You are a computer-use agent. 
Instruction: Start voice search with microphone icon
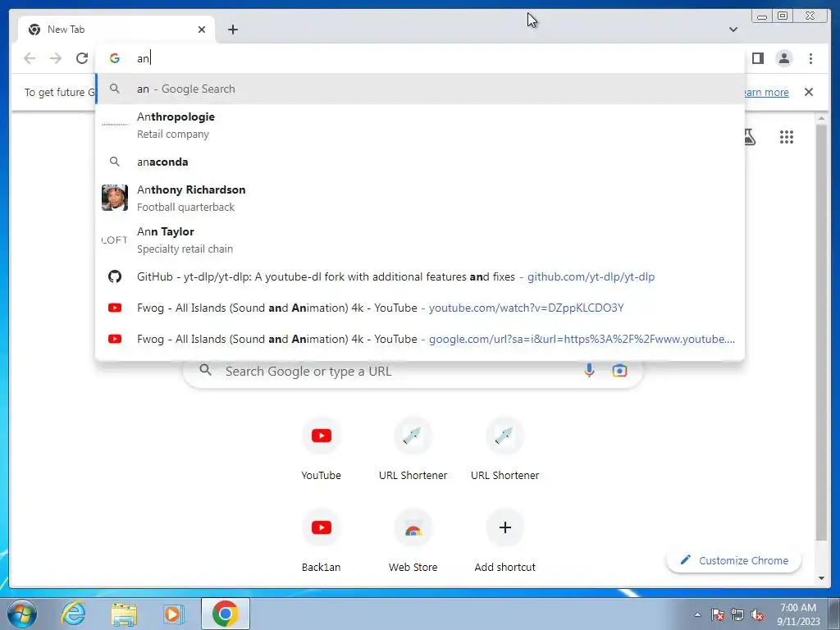(x=589, y=371)
